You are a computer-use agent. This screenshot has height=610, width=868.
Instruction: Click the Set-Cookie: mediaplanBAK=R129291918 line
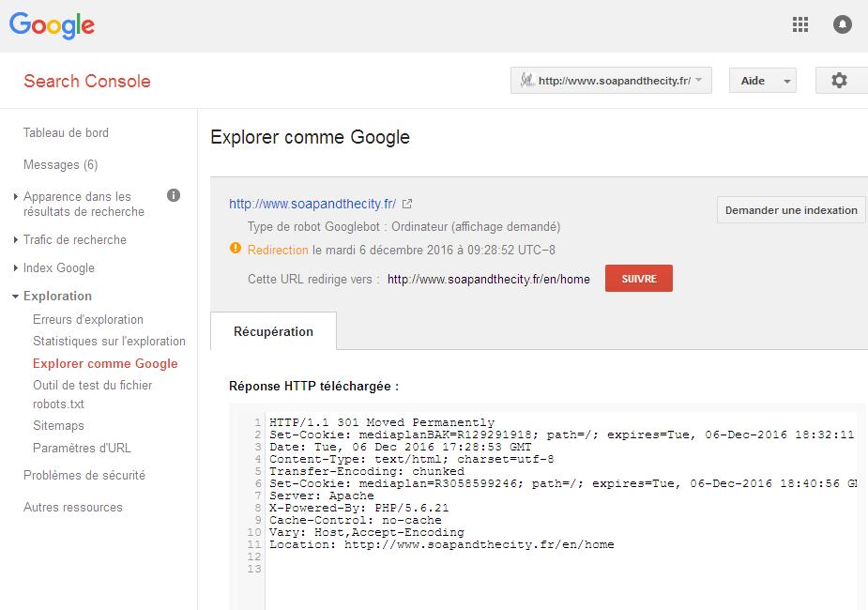coord(562,435)
